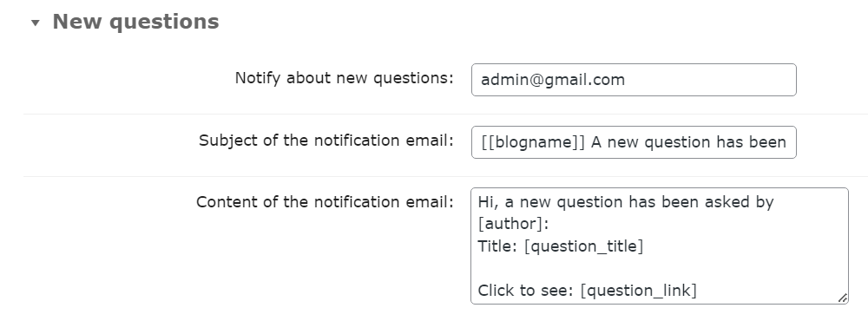868x321 pixels.
Task: Place cursor on the word Title: in textarea
Action: 498,246
